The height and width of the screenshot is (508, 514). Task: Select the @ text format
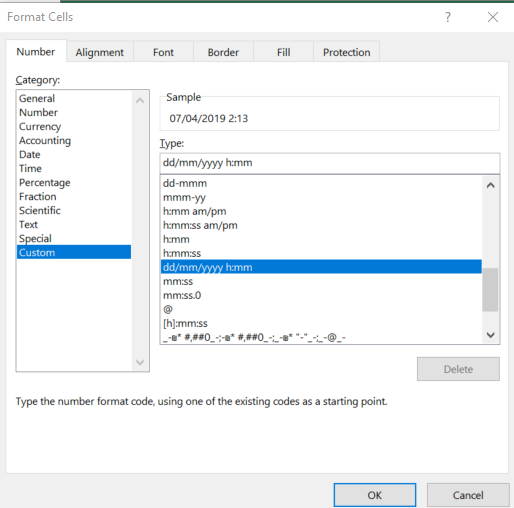(321, 309)
